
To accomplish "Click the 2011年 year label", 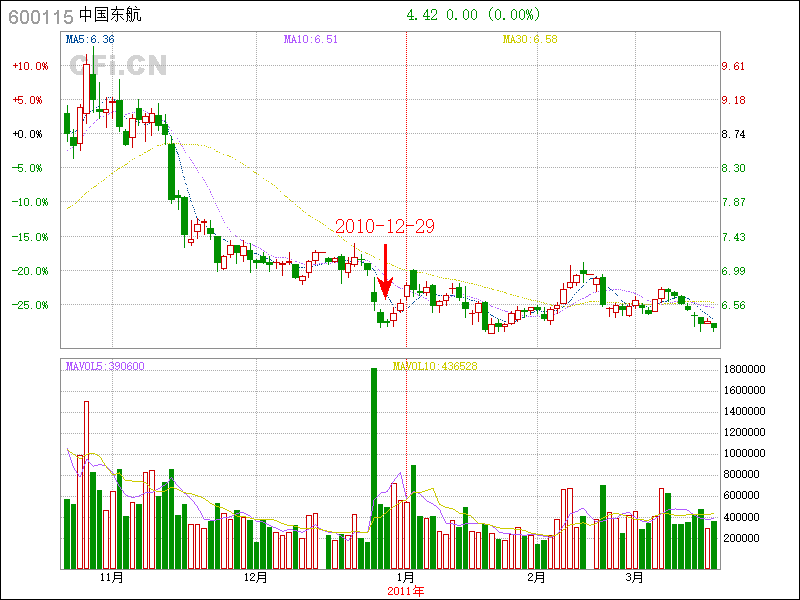I will 405,591.
